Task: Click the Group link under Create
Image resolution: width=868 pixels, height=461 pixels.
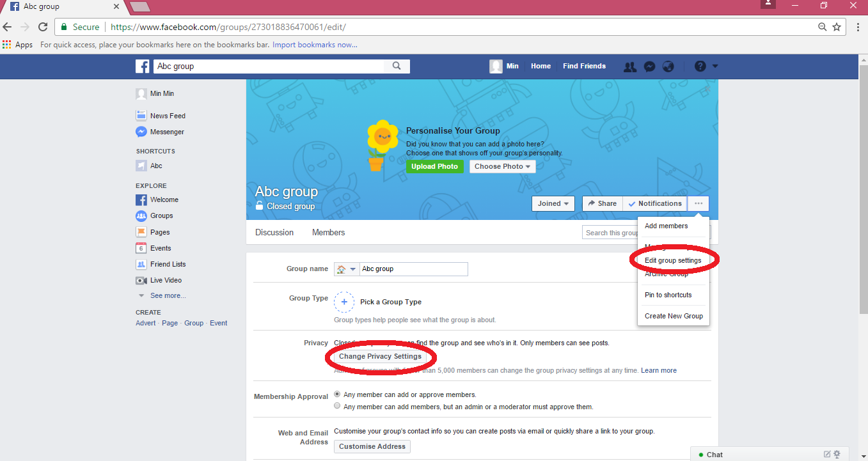Action: [x=194, y=324]
